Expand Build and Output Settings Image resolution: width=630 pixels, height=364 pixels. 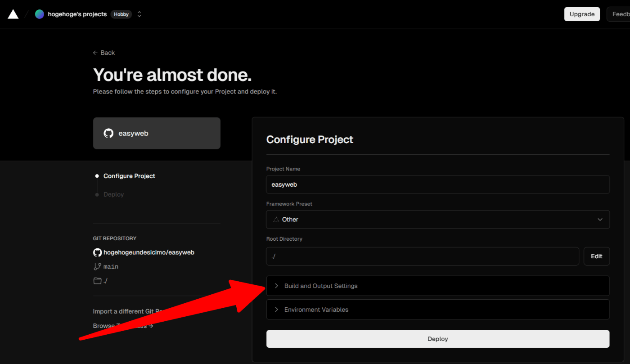[438, 286]
